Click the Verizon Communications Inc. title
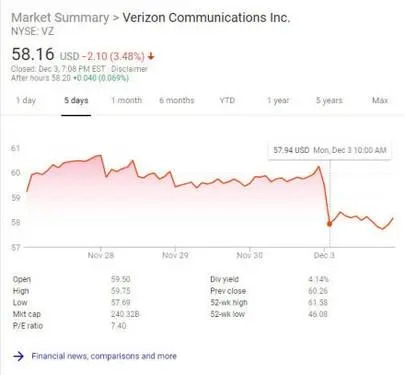The image size is (405, 375). point(206,18)
